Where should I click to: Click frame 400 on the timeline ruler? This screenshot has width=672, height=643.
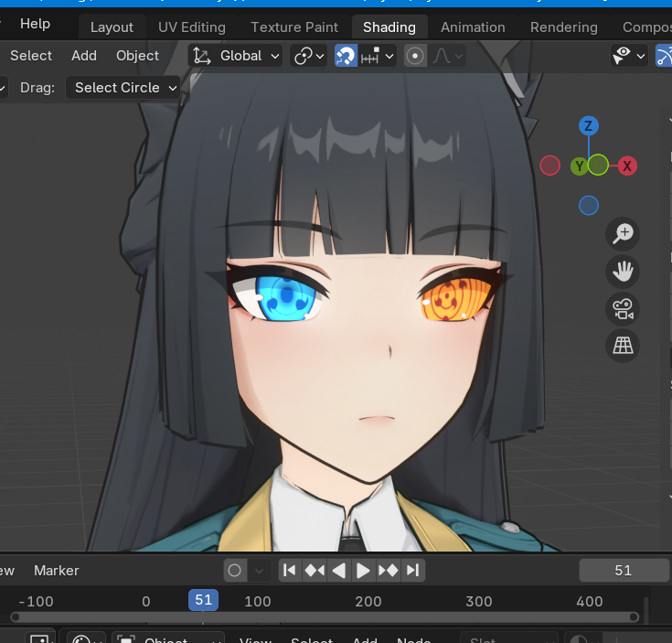coord(590,602)
